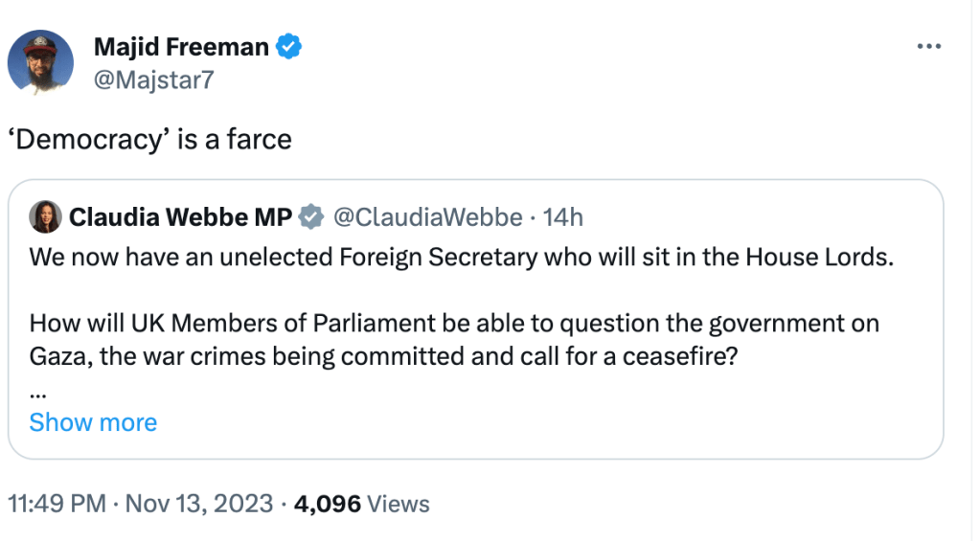This screenshot has width=980, height=541.
Task: Click the truncation ellipsis above Show more
Action: 36,390
